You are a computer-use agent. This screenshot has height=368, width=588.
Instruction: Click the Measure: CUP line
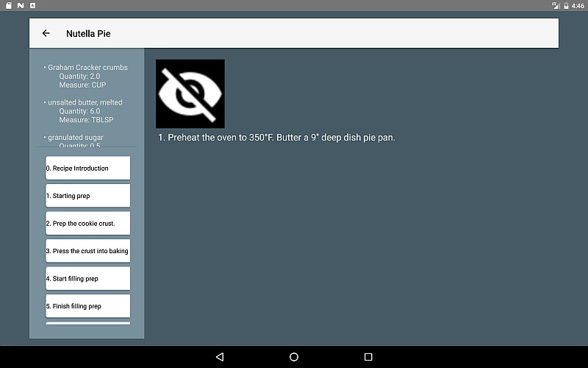[82, 85]
